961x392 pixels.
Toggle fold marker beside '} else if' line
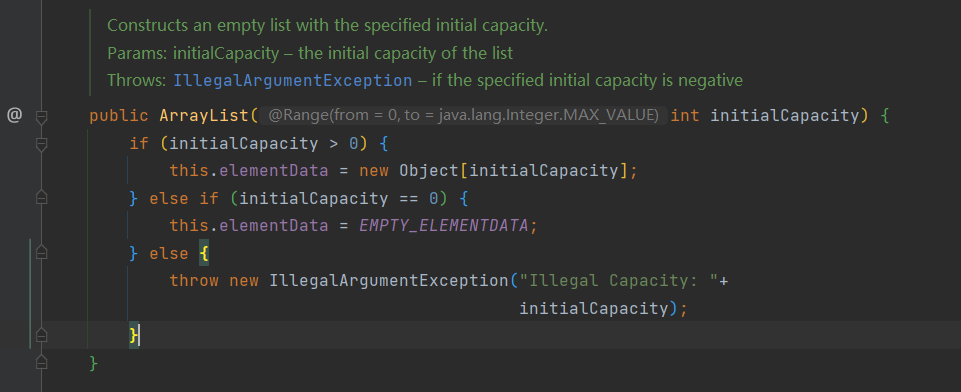point(42,197)
